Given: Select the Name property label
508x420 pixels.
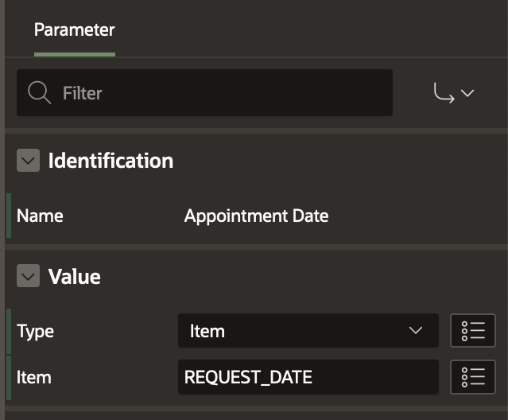Looking at the screenshot, I should tap(40, 216).
